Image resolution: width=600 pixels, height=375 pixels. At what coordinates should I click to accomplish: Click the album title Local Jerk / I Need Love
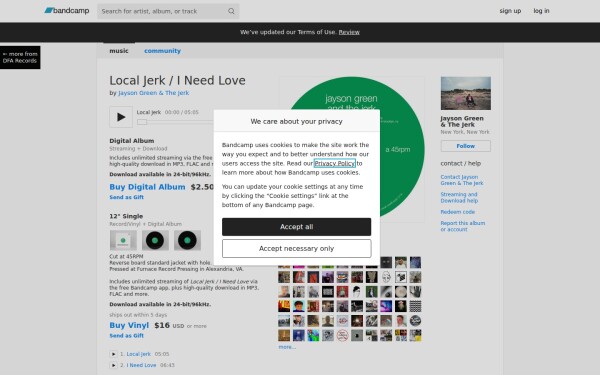(x=177, y=80)
